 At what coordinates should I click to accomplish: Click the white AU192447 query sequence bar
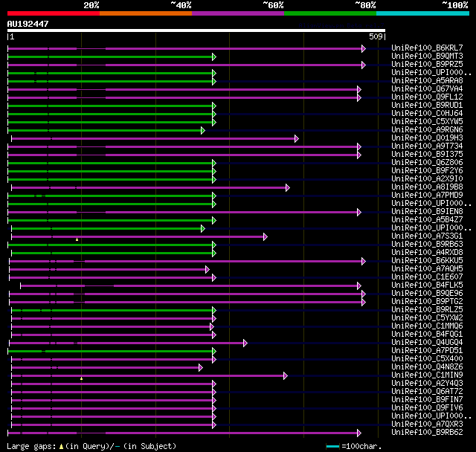point(196,30)
